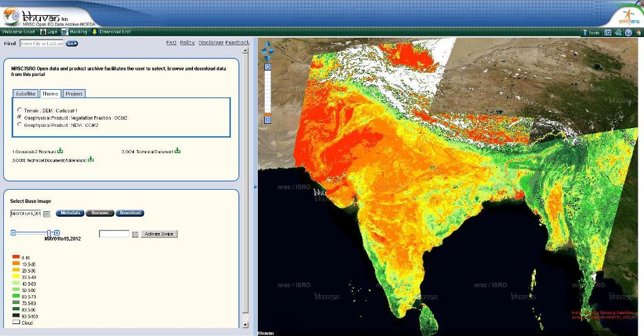Click the Activate Swipe button
The height and width of the screenshot is (336, 644).
coord(159,234)
